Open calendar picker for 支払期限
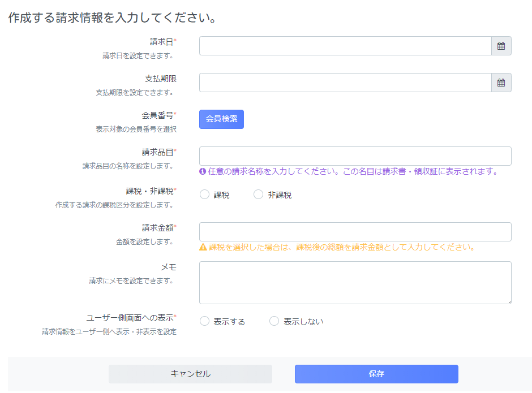This screenshot has width=532, height=393. point(501,83)
